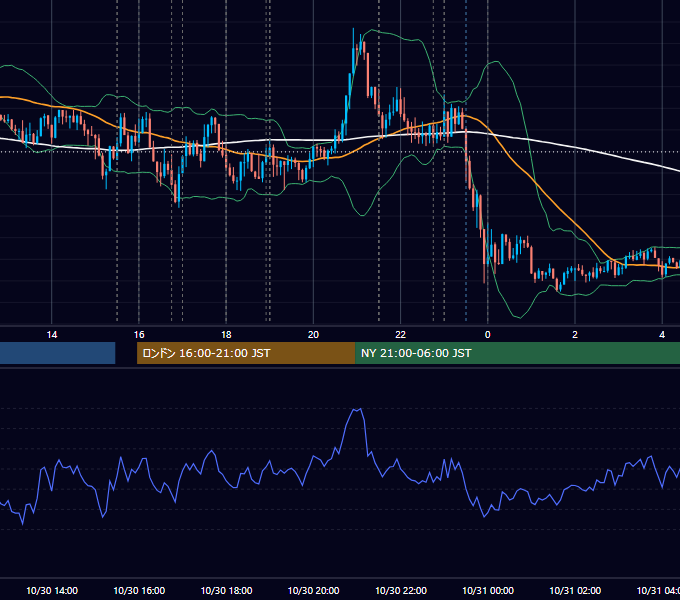
Task: Click the blue session bar before London
Action: pos(57,353)
